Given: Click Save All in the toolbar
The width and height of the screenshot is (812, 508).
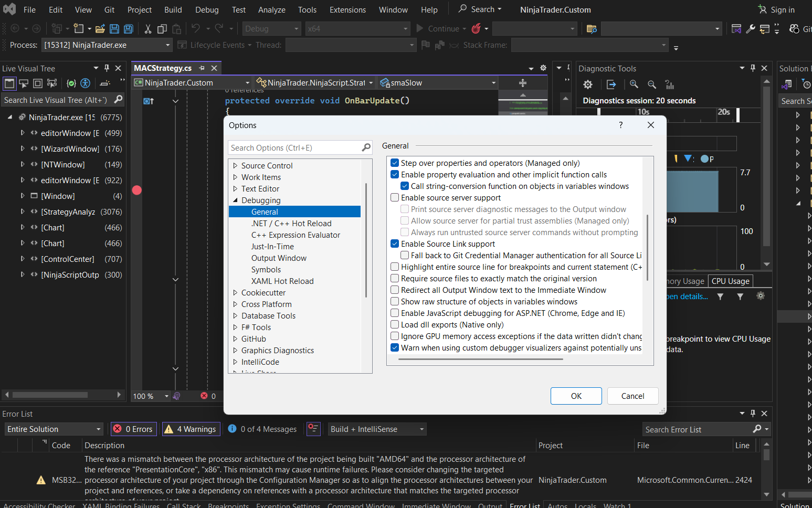Looking at the screenshot, I should pos(128,29).
